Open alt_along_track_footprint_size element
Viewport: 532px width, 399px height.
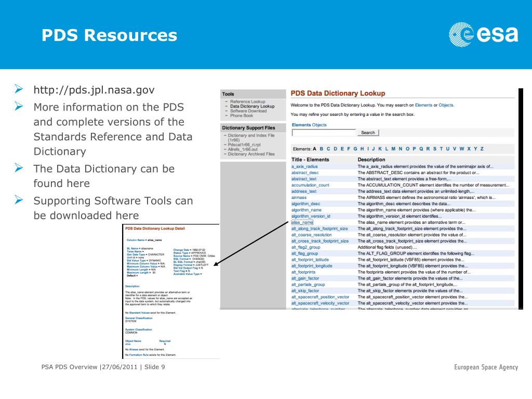(320, 229)
